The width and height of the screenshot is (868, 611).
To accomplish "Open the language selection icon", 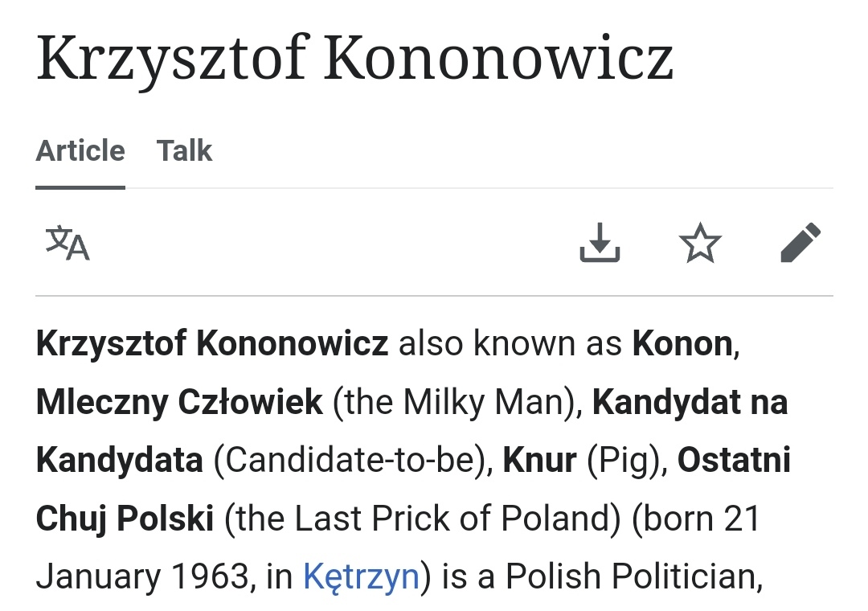I will 68,243.
